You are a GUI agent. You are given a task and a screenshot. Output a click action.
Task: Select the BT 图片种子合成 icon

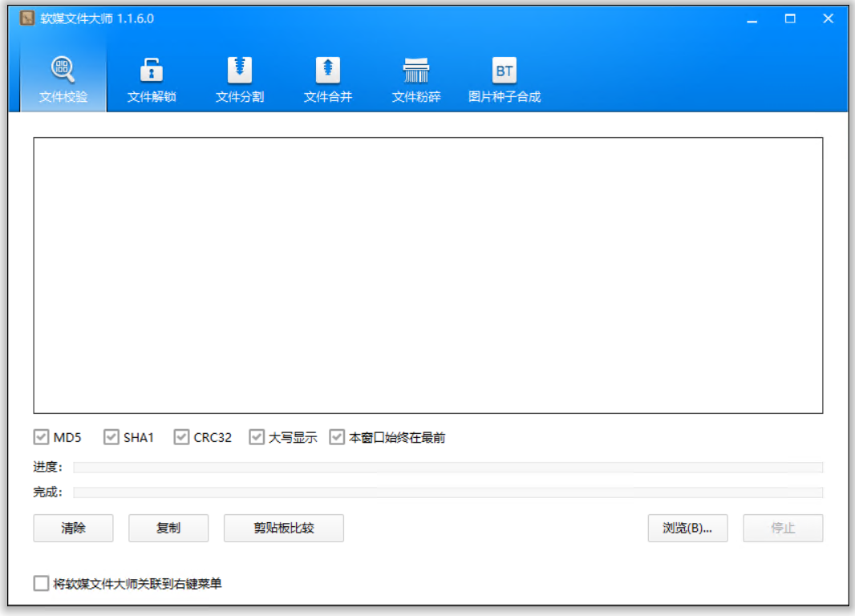[504, 70]
